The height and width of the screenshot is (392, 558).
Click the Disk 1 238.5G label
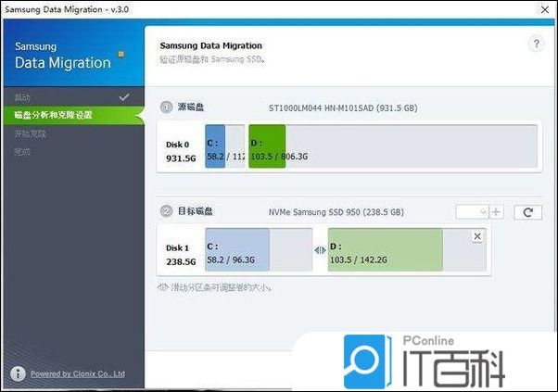181,255
